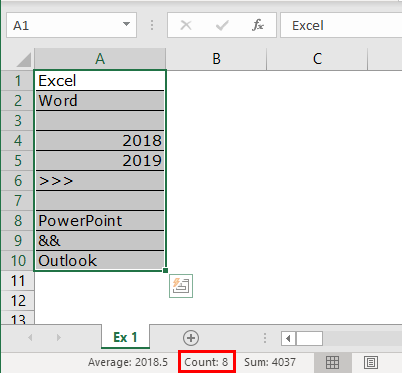Click cell containing >>>
This screenshot has width=402, height=373.
point(100,181)
